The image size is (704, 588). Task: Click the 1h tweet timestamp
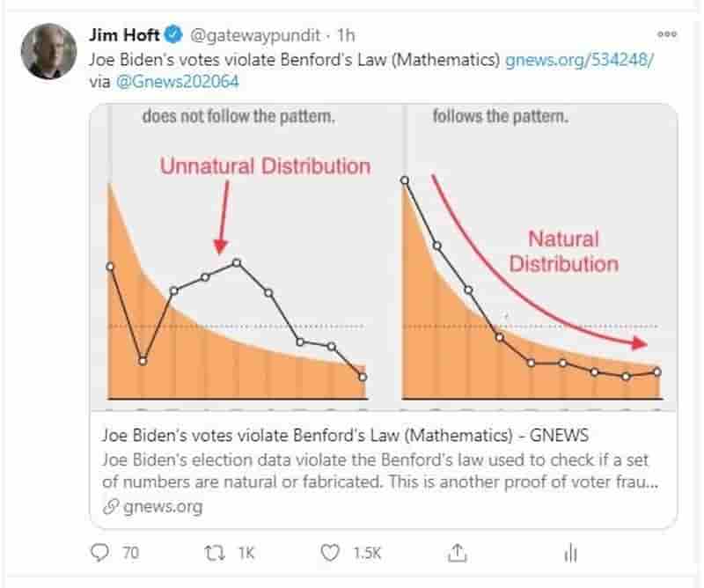pyautogui.click(x=346, y=37)
